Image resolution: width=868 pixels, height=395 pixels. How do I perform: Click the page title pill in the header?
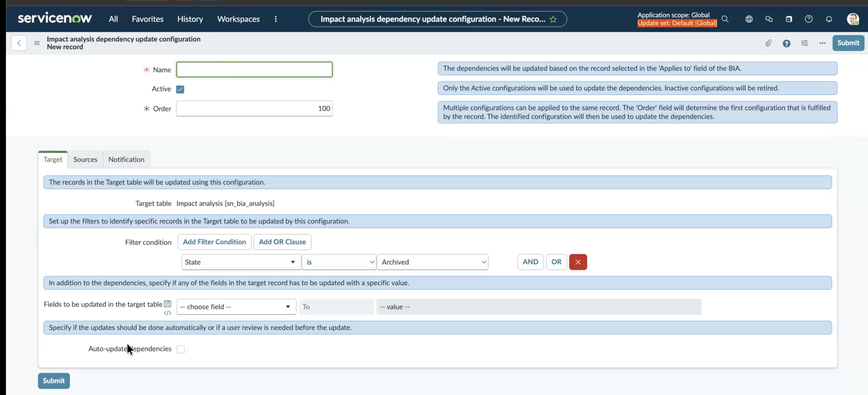(x=437, y=19)
